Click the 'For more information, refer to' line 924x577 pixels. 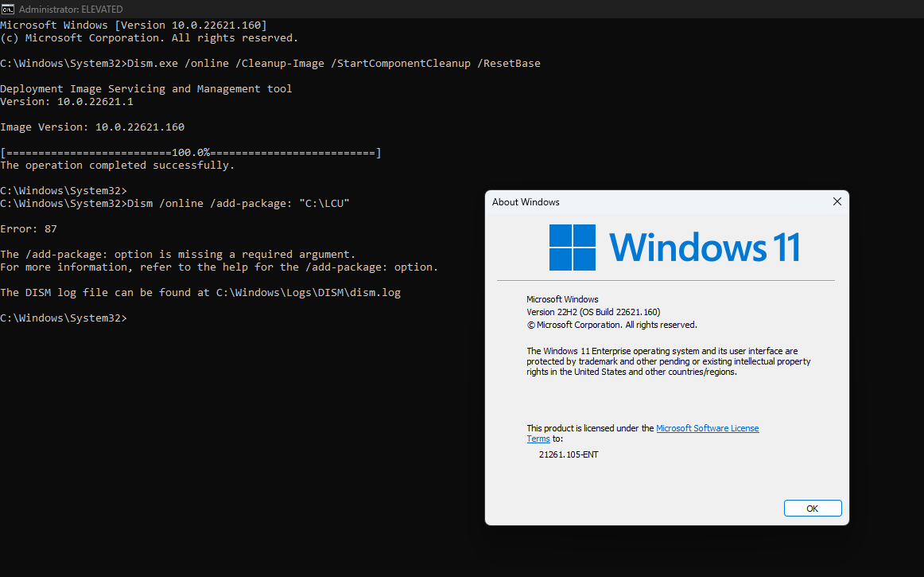pos(219,267)
